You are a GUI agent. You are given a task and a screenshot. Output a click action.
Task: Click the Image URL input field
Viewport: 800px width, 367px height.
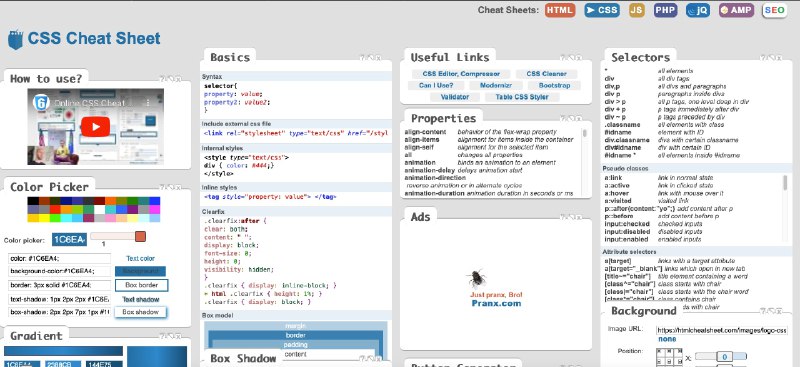pyautogui.click(x=721, y=330)
